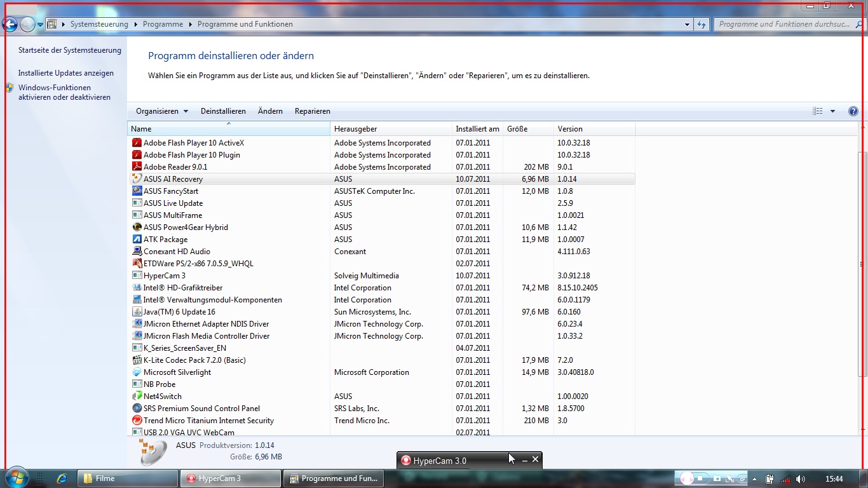Screen dimensions: 868x488
Task: Click the SRS Premium Sound Control Panel icon
Action: 137,409
